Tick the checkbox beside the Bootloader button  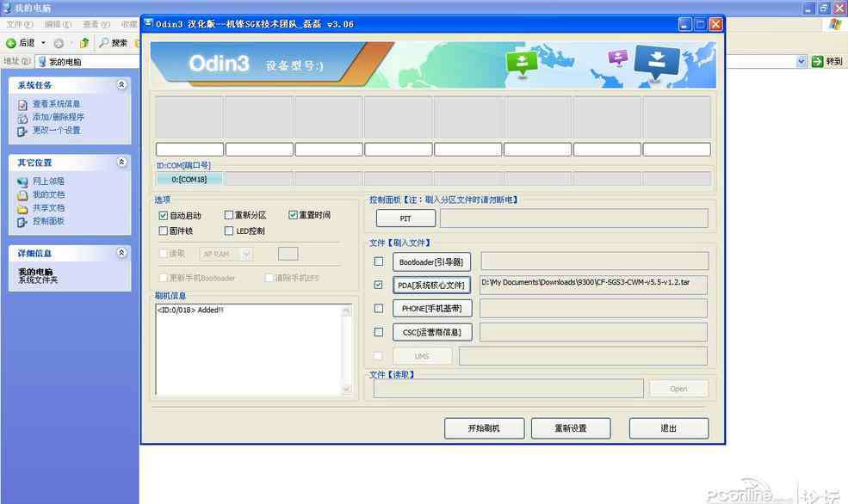pos(379,261)
